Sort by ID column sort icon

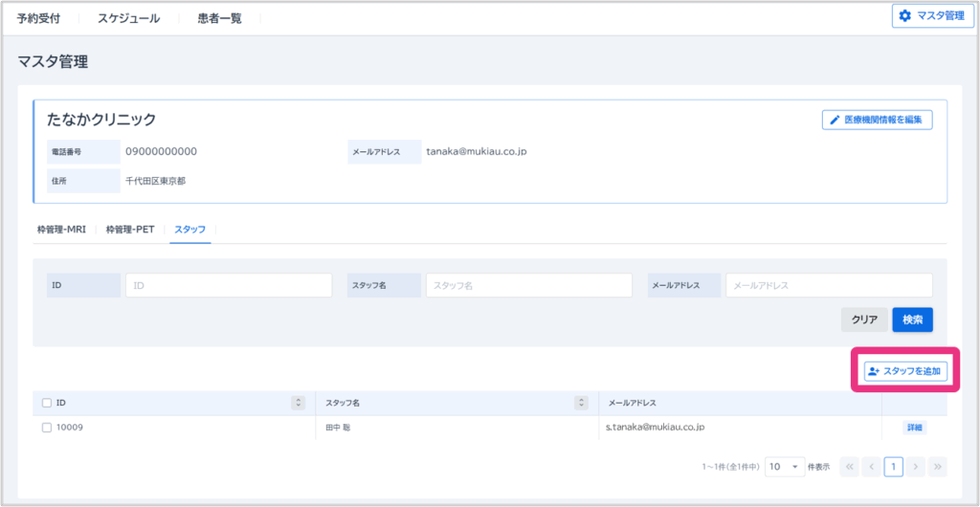pyautogui.click(x=298, y=403)
